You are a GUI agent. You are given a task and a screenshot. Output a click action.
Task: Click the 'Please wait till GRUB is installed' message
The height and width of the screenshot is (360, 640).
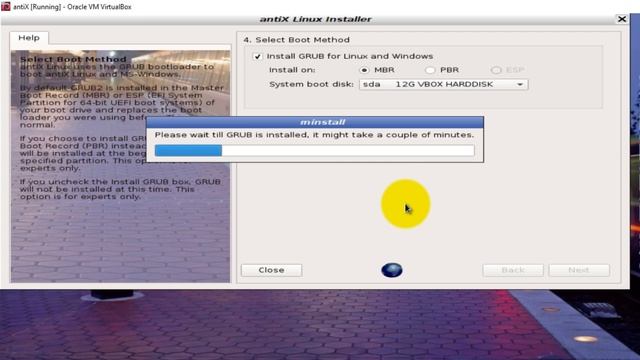pos(314,135)
